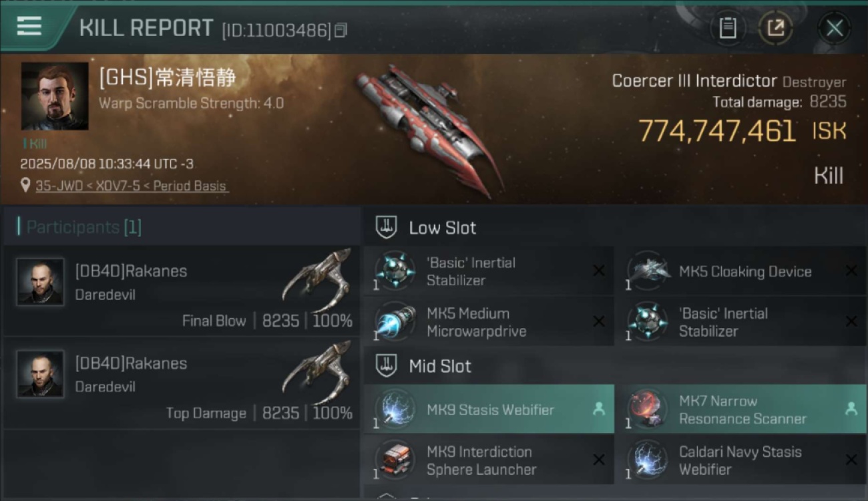Viewport: 868px width, 501px height.
Task: Close the kill report window
Action: (835, 28)
